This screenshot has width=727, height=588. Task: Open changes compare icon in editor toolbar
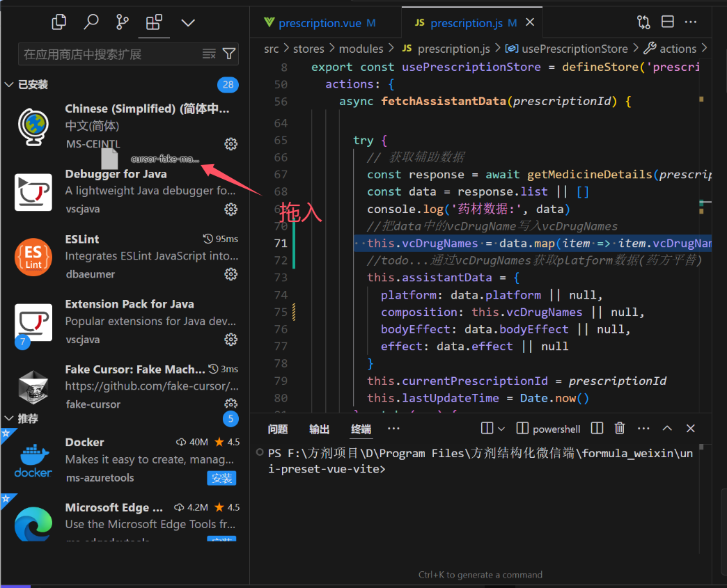(643, 22)
